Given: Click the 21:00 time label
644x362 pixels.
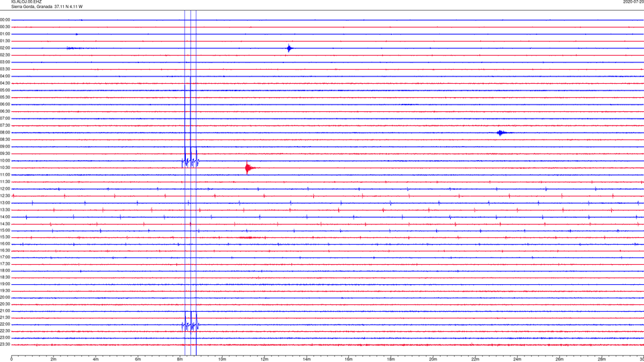Looking at the screenshot, I should coord(5,310).
